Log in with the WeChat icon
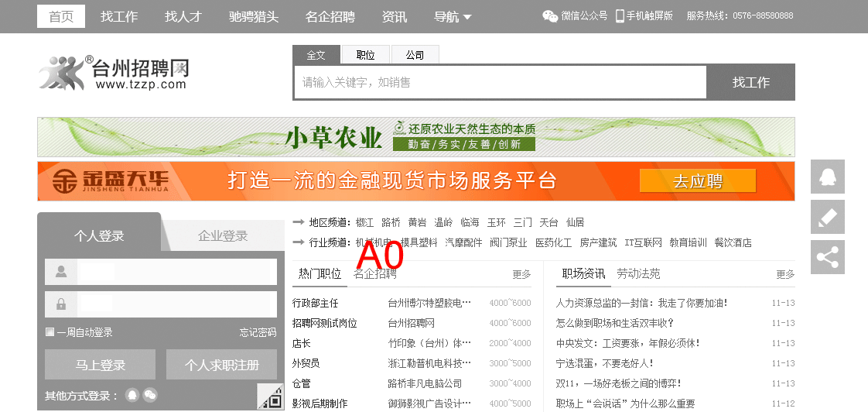 point(149,395)
